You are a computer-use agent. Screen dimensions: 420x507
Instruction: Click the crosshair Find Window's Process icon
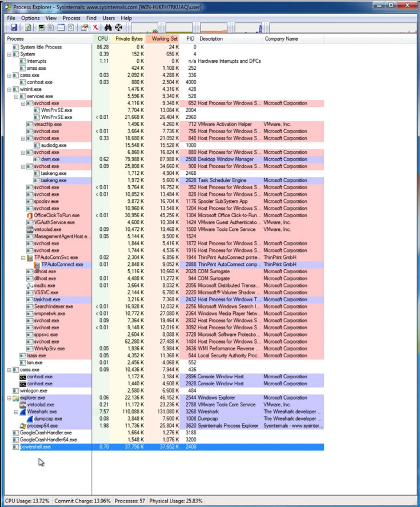tap(119, 27)
